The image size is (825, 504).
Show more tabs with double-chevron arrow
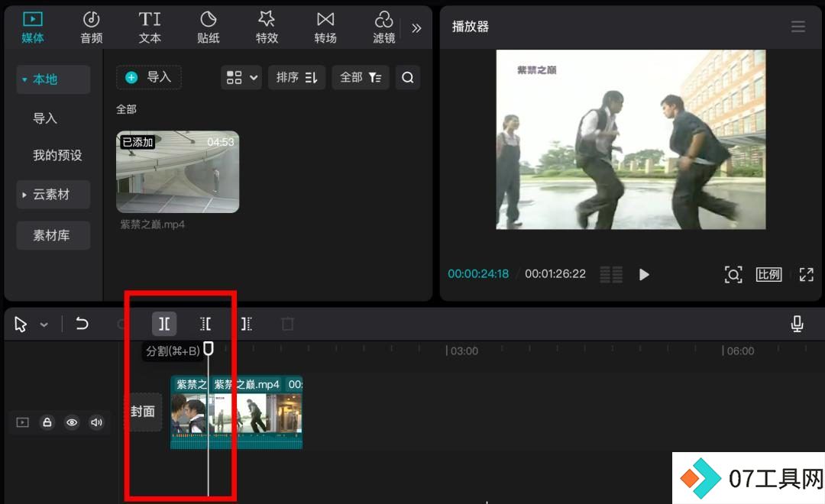(416, 28)
